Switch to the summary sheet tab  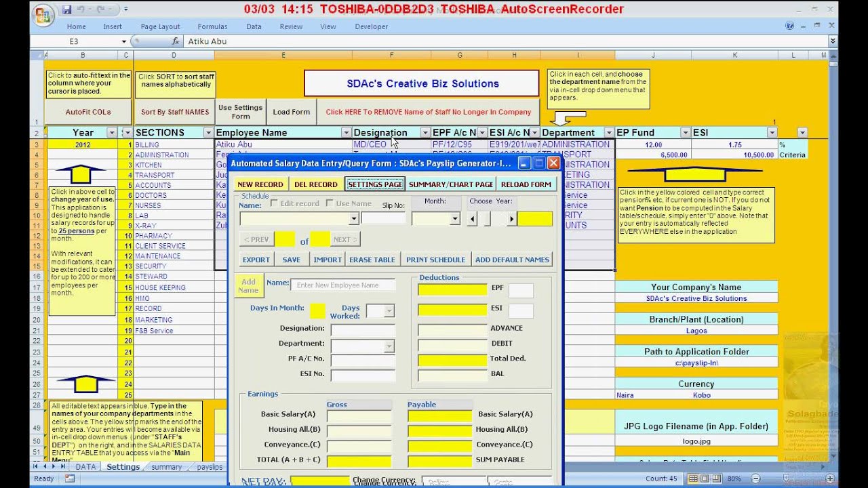coord(167,467)
